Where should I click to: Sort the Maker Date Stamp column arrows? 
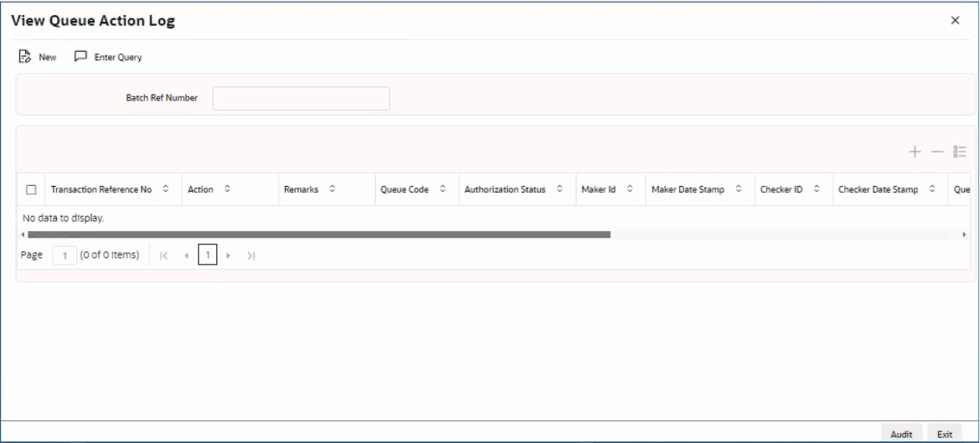coord(738,189)
